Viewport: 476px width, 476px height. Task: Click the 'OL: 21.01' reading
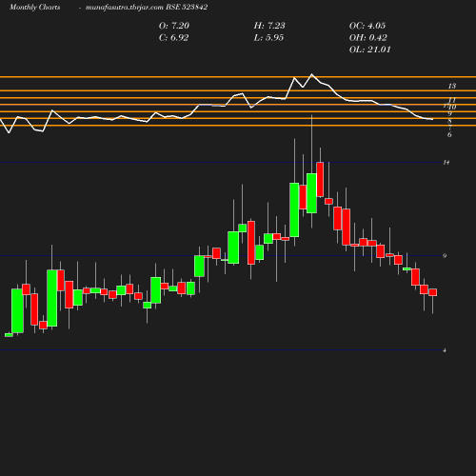click(x=370, y=50)
